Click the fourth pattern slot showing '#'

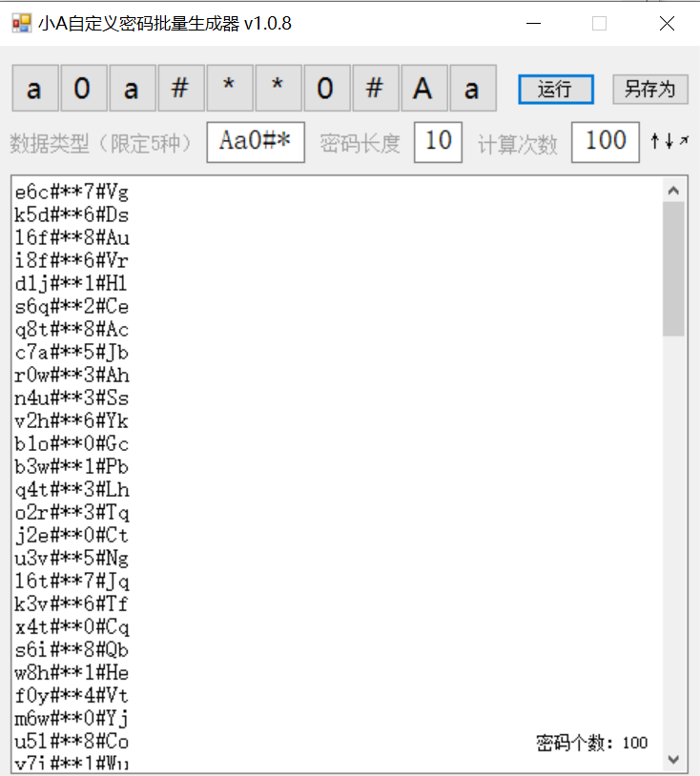coord(181,89)
